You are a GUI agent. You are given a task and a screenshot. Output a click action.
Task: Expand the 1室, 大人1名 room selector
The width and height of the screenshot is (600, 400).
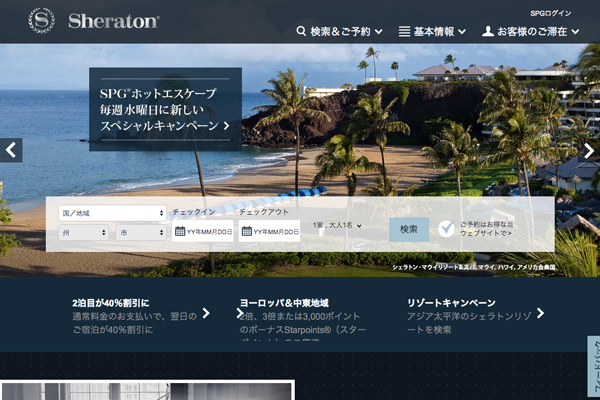pos(337,225)
